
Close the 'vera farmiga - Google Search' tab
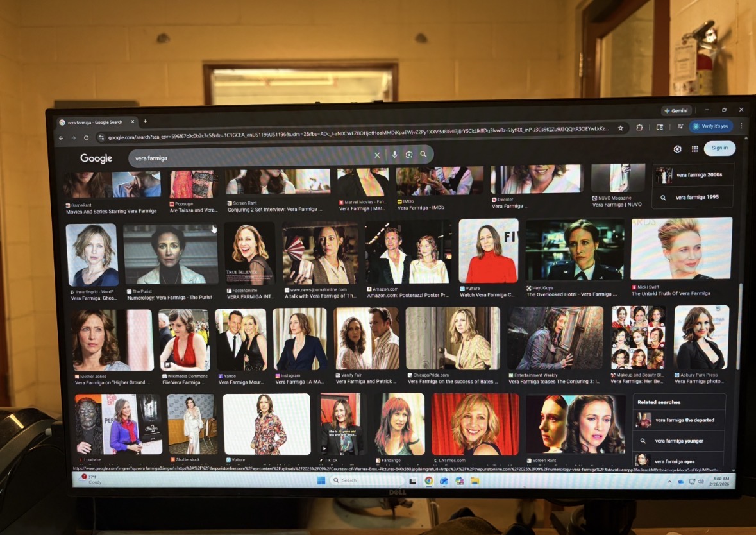(x=133, y=122)
